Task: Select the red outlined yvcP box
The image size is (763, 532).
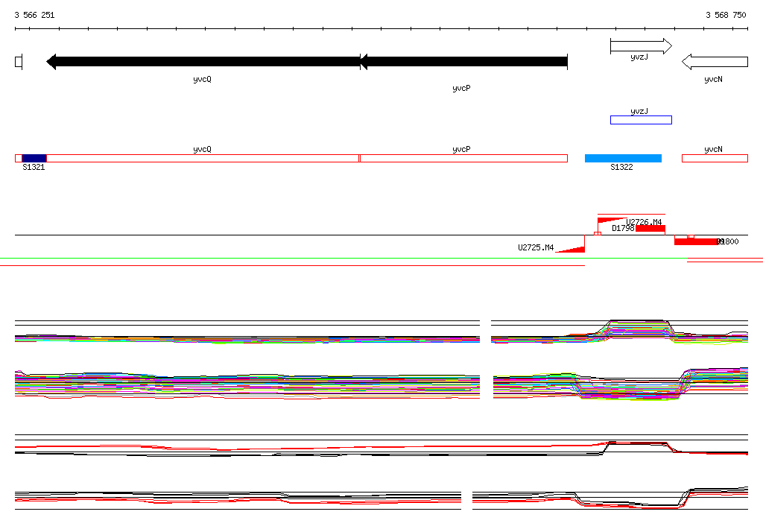Action: click(x=463, y=158)
